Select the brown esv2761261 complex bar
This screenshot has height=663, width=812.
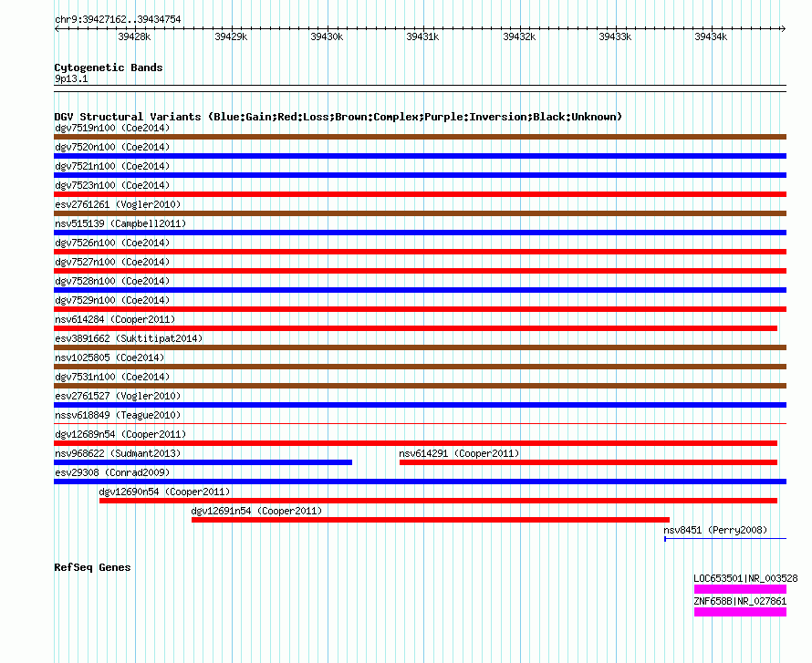(x=420, y=213)
